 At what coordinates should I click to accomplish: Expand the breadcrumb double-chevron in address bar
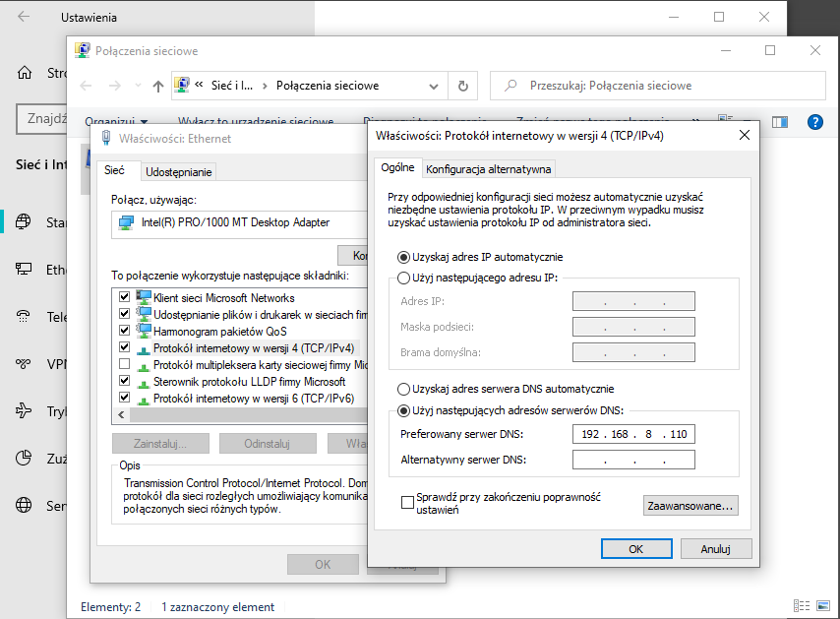(199, 85)
